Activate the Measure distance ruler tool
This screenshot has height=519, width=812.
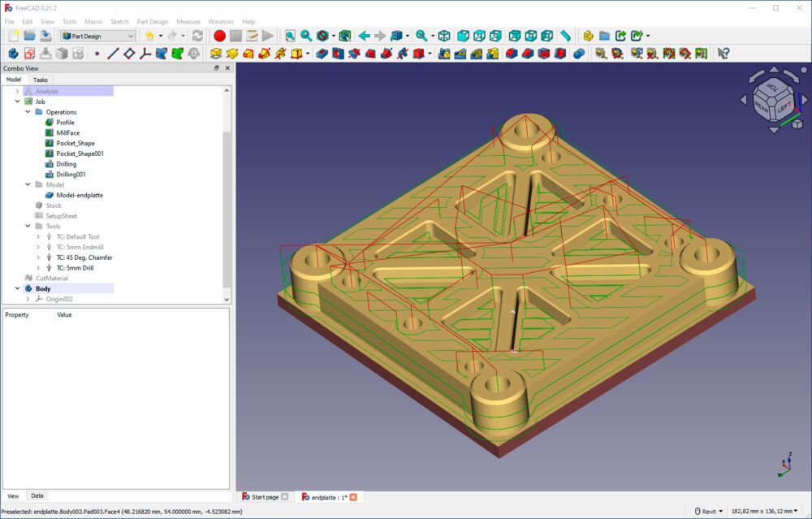(565, 36)
